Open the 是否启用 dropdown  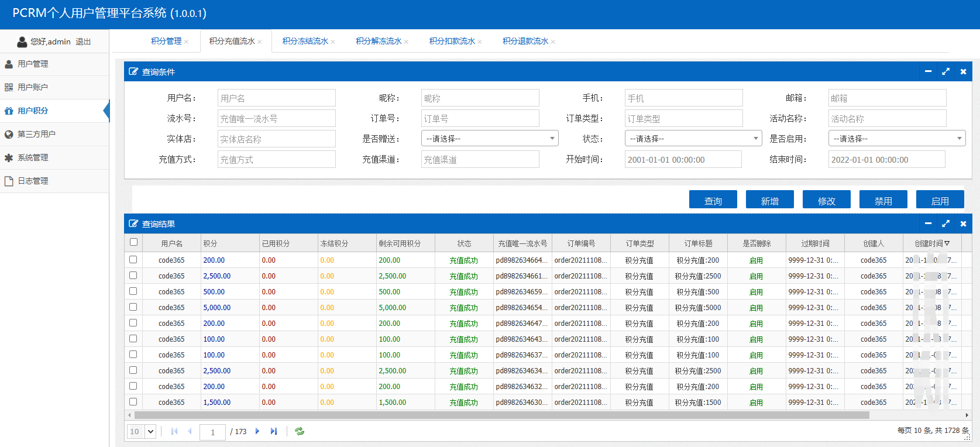896,139
